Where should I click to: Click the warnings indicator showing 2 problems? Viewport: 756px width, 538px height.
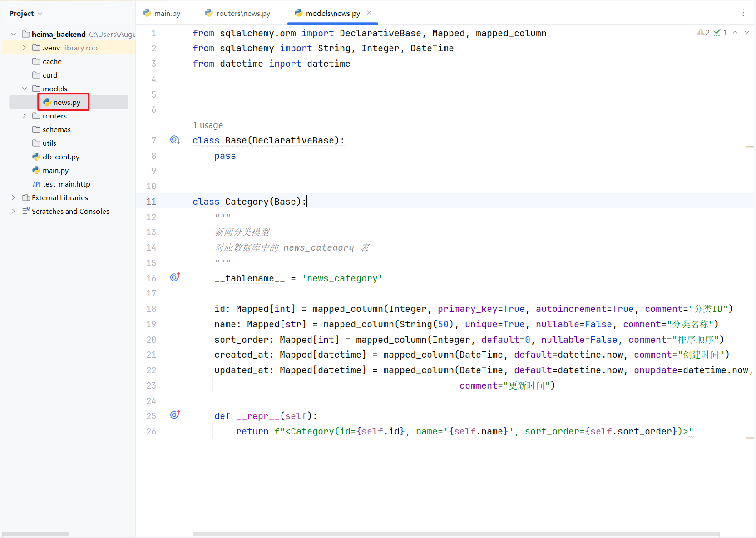(x=703, y=33)
